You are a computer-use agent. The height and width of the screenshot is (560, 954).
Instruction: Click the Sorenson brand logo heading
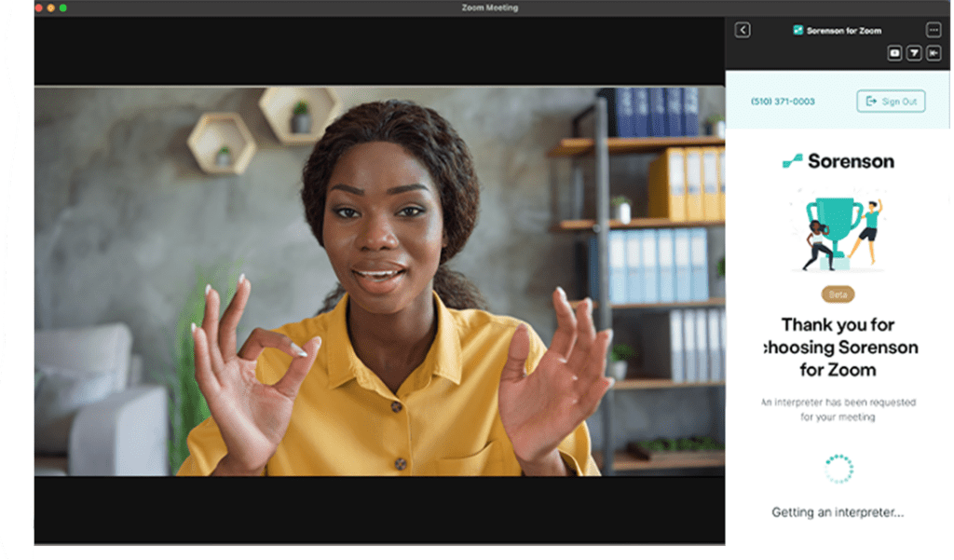click(x=839, y=161)
